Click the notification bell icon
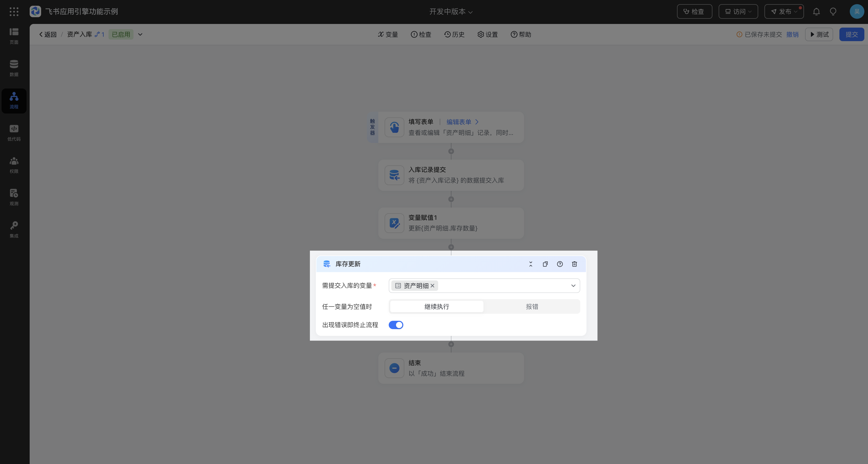 (x=816, y=12)
